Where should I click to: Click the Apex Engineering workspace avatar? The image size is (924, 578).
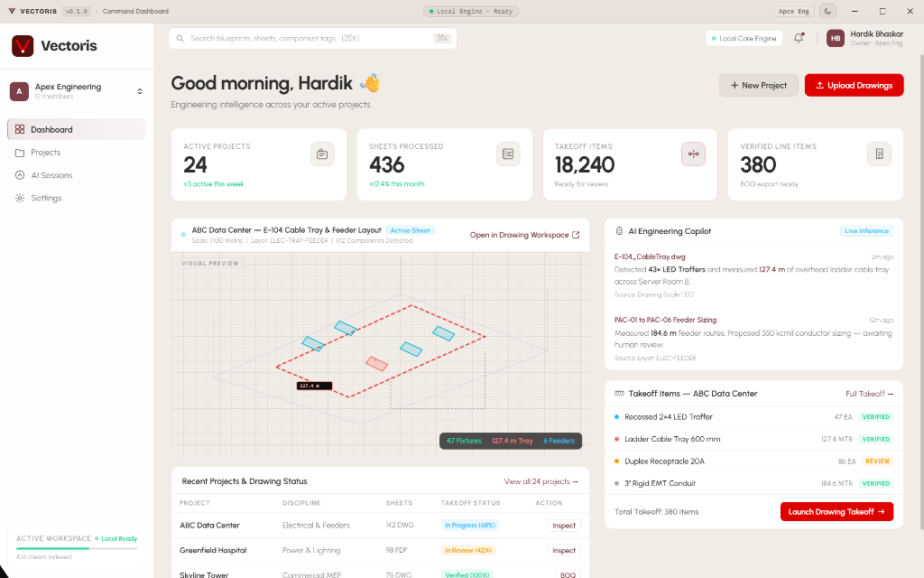click(20, 91)
